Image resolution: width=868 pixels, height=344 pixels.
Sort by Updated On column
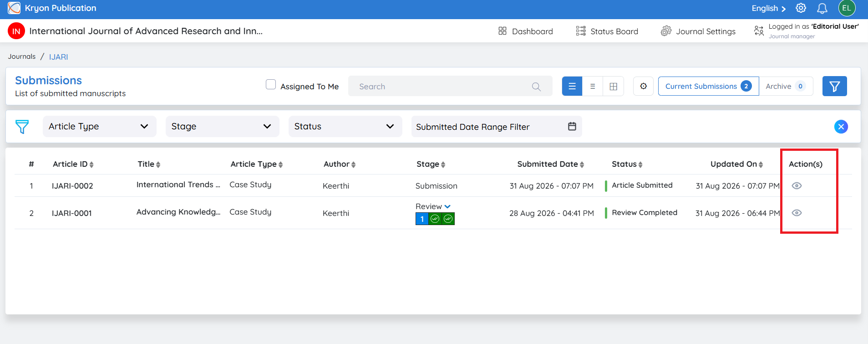pos(737,164)
